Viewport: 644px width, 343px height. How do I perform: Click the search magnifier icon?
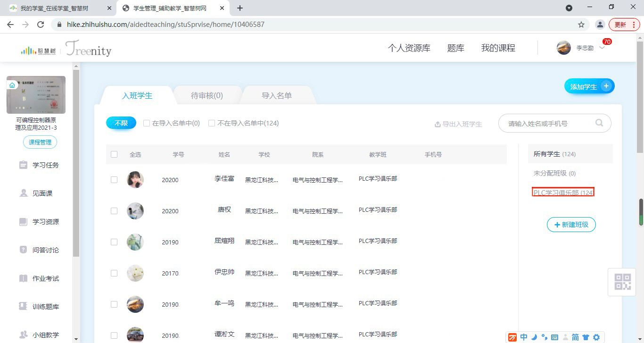599,123
